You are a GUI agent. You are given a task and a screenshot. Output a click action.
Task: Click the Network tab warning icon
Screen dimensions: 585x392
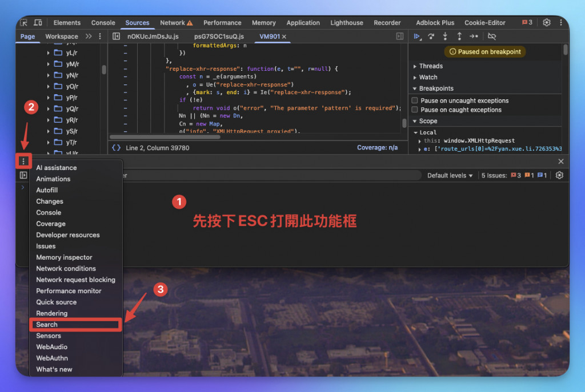190,23
